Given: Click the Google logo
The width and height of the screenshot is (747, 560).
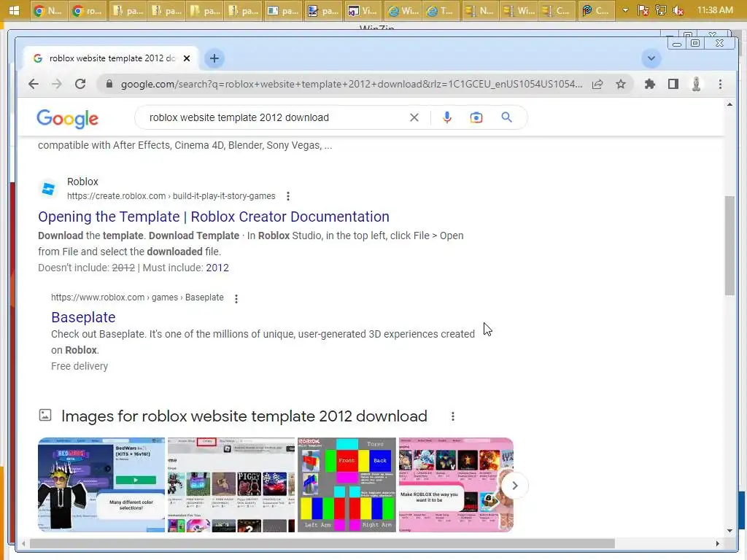Looking at the screenshot, I should point(68,118).
